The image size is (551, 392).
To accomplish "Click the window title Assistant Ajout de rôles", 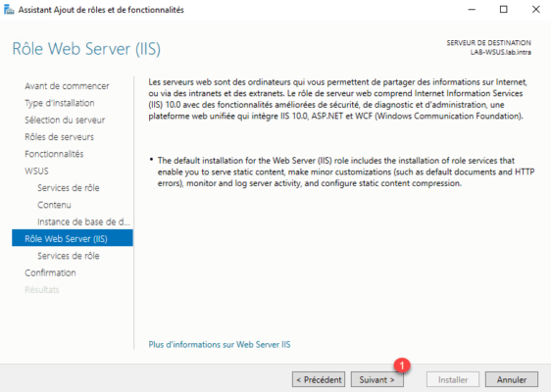I will 101,10.
